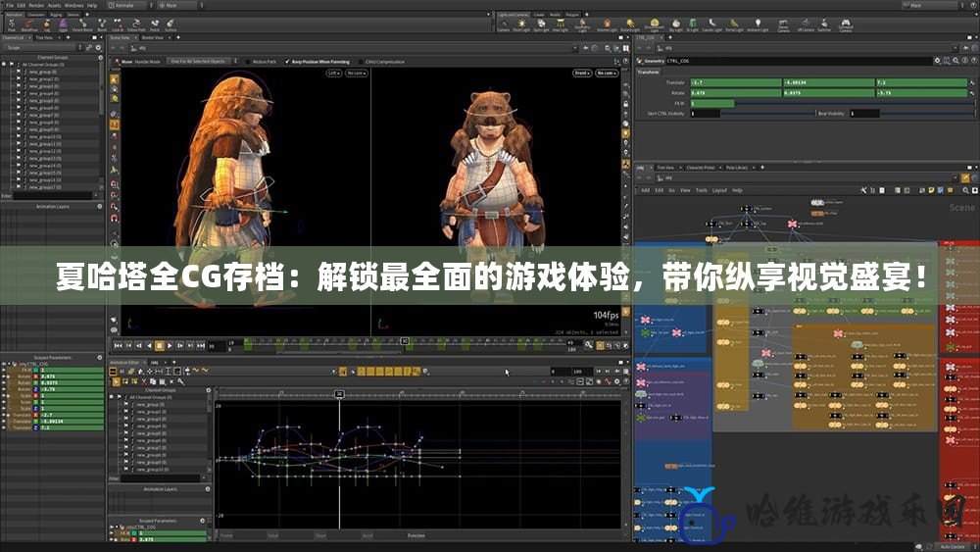The image size is (980, 552).
Task: Select the Parent Blend shelf tool
Action: click(82, 25)
